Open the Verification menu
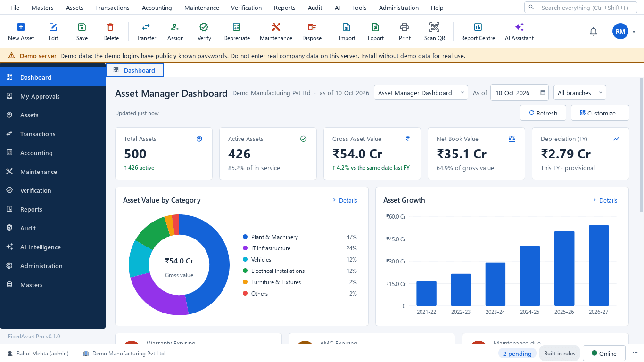Viewport: 644px width, 362px height. 246,8
